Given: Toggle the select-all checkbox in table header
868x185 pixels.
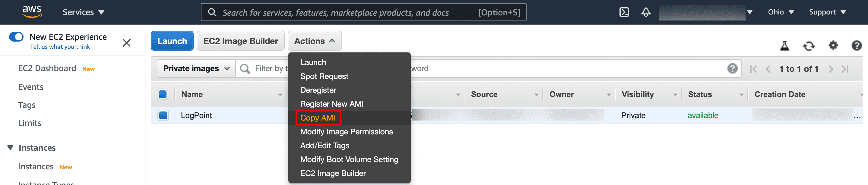Looking at the screenshot, I should point(163,94).
